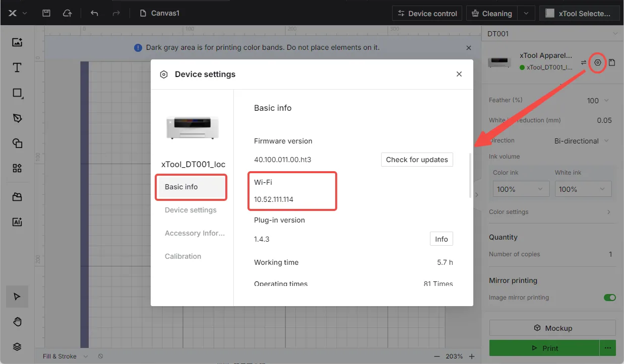Open the xTool logo main menu
The width and height of the screenshot is (624, 364).
click(x=17, y=13)
